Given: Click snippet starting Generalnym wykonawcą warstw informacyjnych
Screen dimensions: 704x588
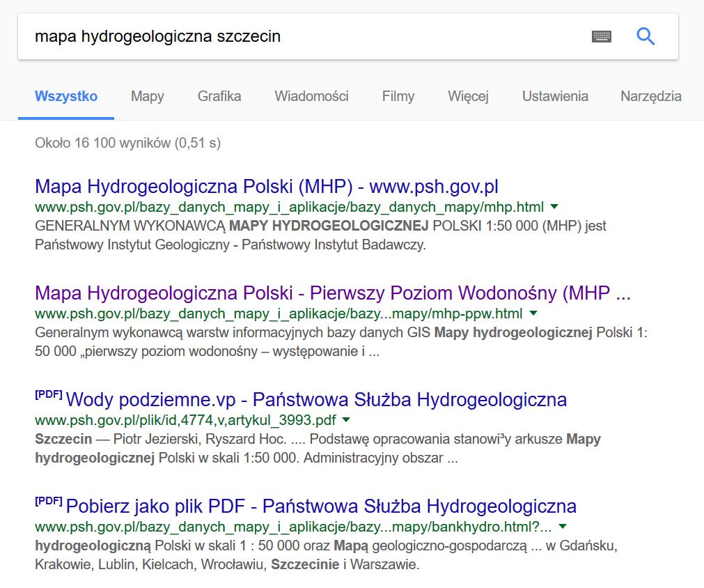Looking at the screenshot, I should 341,342.
